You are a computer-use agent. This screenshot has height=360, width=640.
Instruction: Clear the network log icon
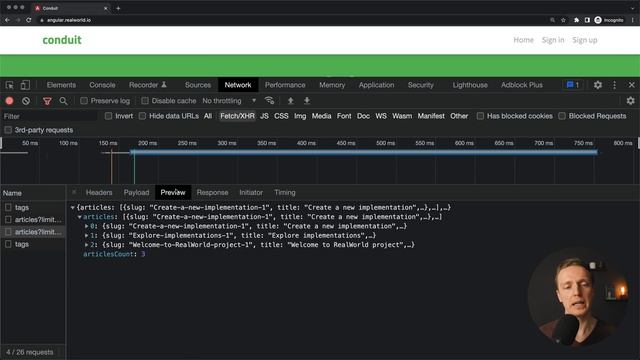[x=26, y=101]
